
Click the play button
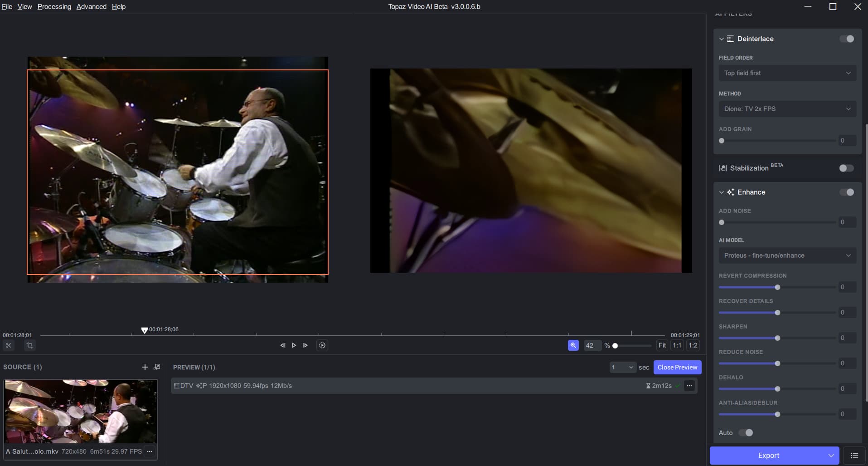click(294, 345)
